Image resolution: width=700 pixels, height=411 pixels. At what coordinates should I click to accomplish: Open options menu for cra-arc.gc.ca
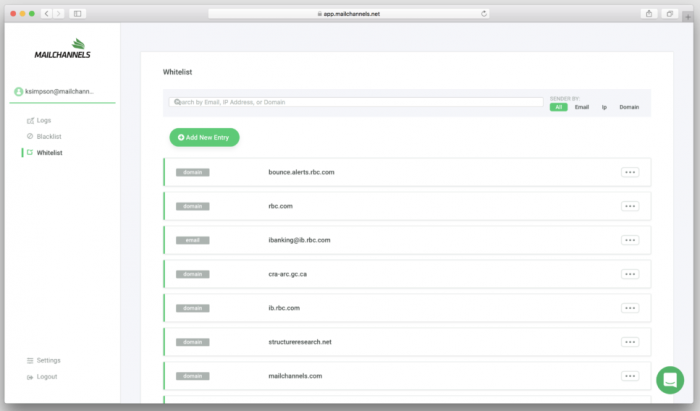[x=630, y=274]
